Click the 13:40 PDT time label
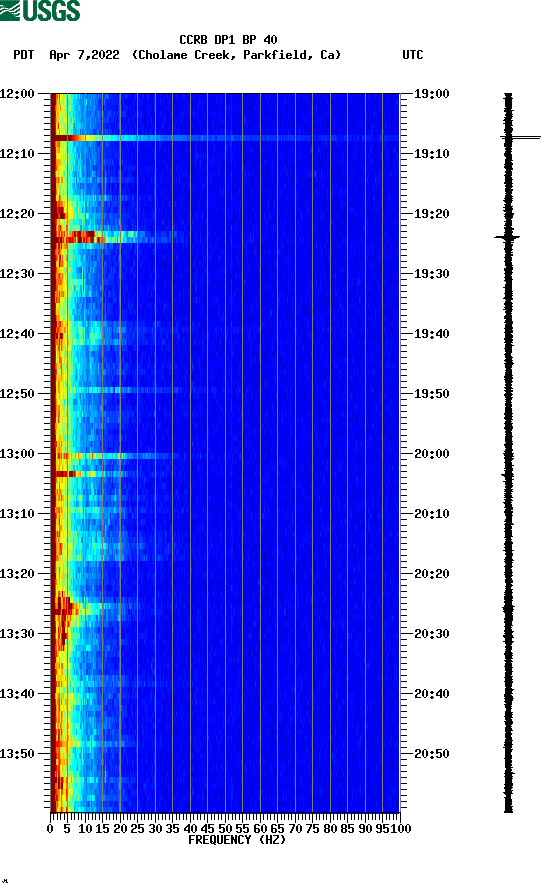The height and width of the screenshot is (892, 552). pos(18,694)
